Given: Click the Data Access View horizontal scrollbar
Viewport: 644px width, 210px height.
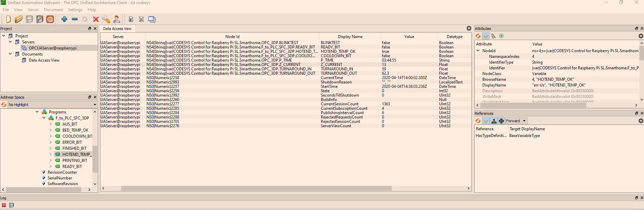Looking at the screenshot, I should 256,188.
